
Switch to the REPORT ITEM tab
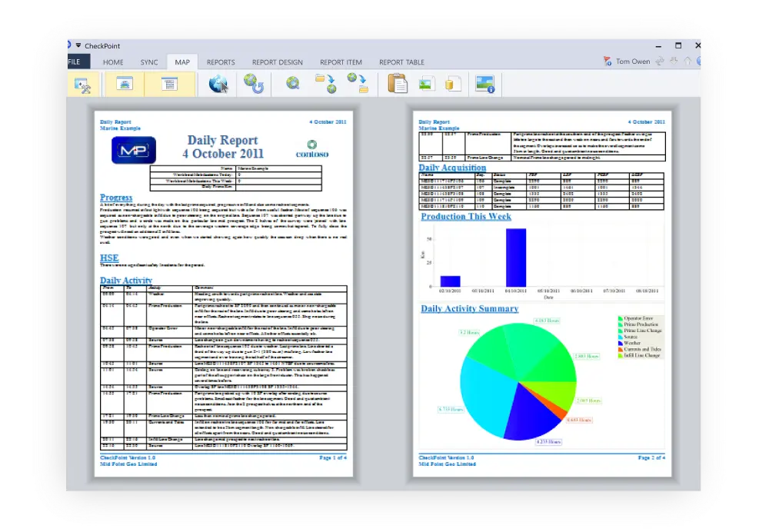pyautogui.click(x=341, y=62)
